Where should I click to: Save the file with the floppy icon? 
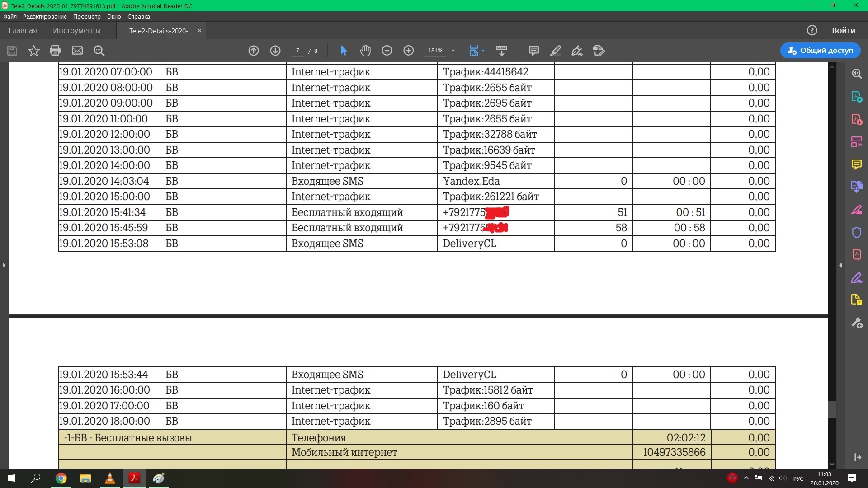click(x=12, y=51)
